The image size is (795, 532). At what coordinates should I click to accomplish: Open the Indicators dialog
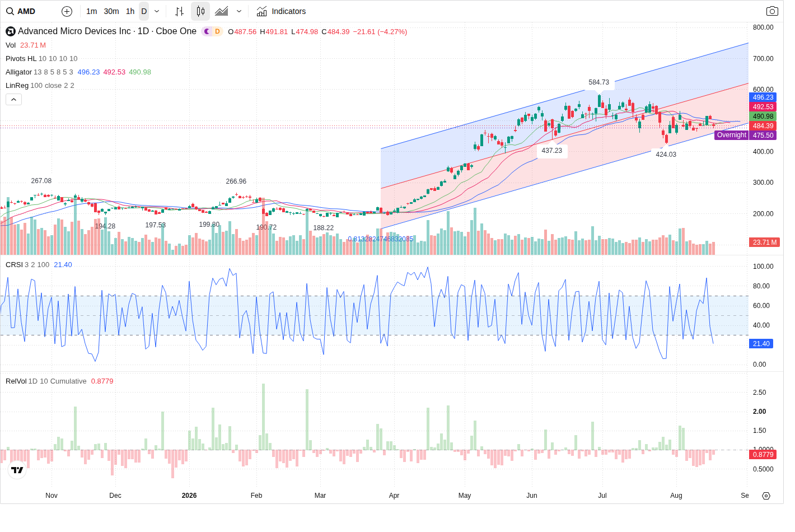[x=281, y=11]
